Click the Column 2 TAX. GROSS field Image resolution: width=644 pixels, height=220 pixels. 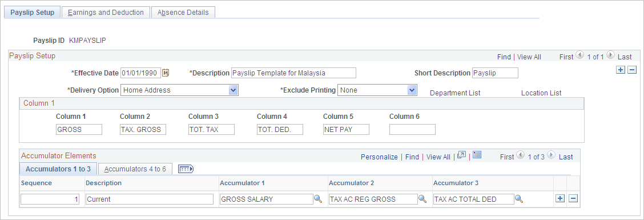coord(143,130)
